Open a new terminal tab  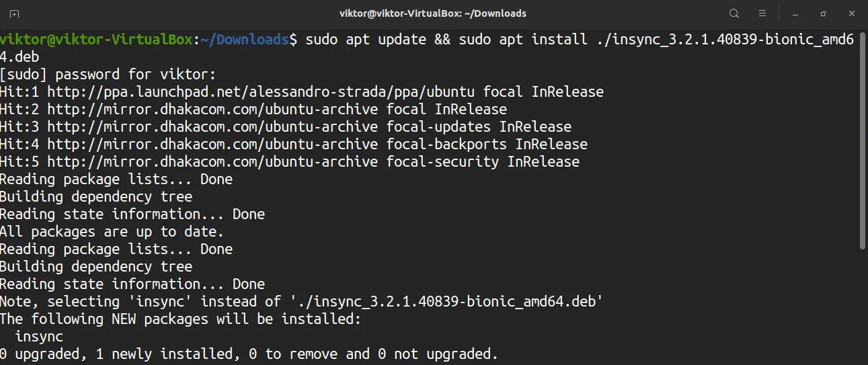tap(15, 13)
